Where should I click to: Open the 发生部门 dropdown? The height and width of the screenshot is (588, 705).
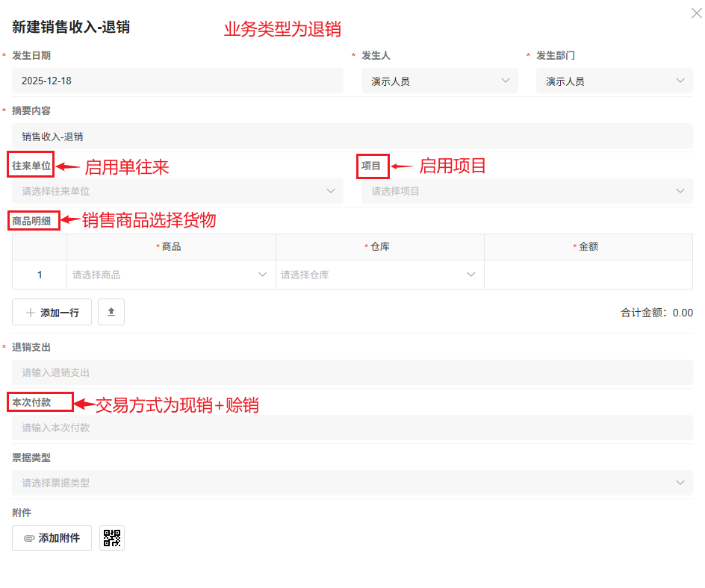(614, 81)
